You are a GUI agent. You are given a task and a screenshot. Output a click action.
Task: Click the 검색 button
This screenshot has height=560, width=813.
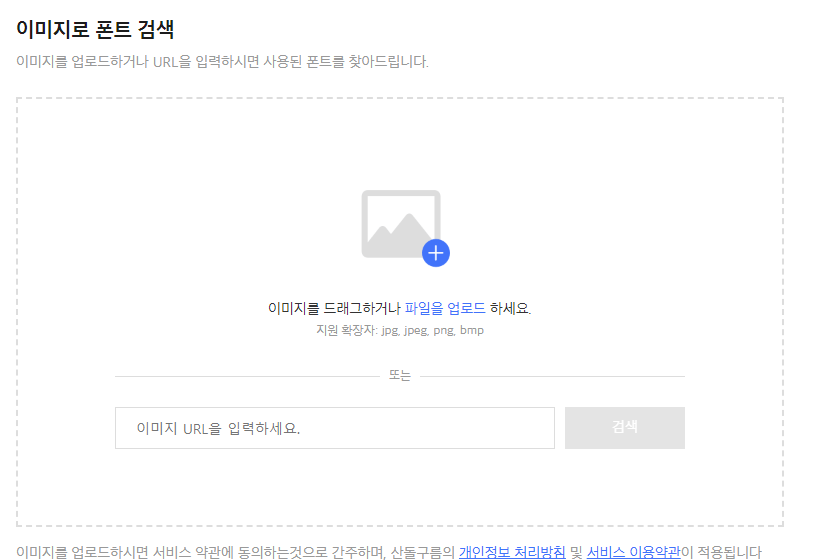tap(625, 428)
